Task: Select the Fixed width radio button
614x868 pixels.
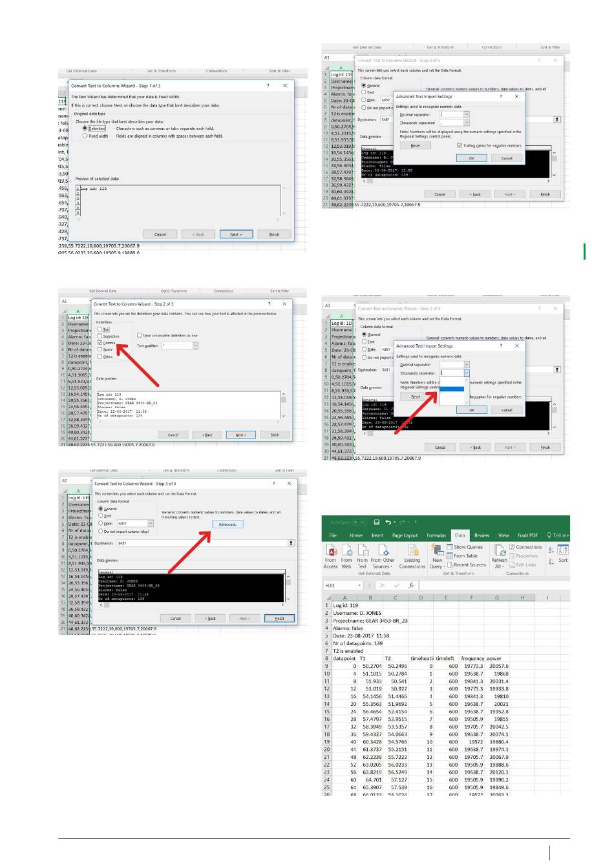Action: 85,136
